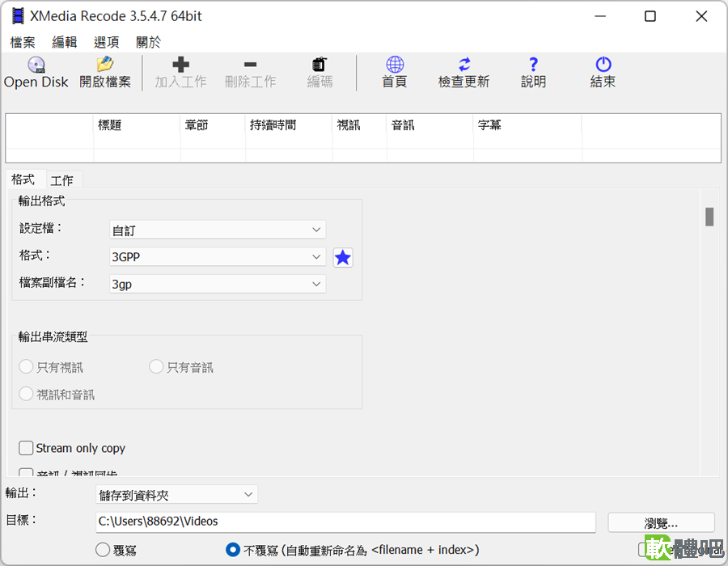Click the 瀏覽... browse button
Viewport: 728px width, 566px height.
[661, 523]
